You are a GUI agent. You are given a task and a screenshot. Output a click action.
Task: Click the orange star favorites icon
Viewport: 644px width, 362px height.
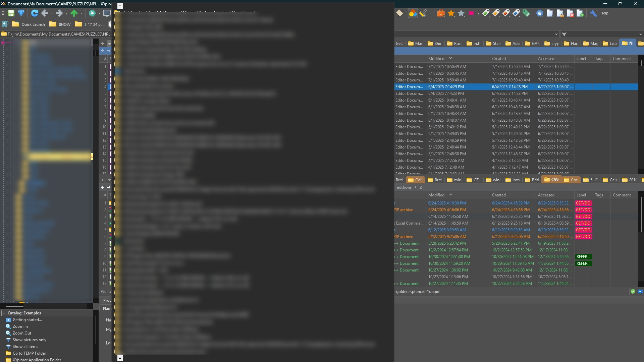451,13
